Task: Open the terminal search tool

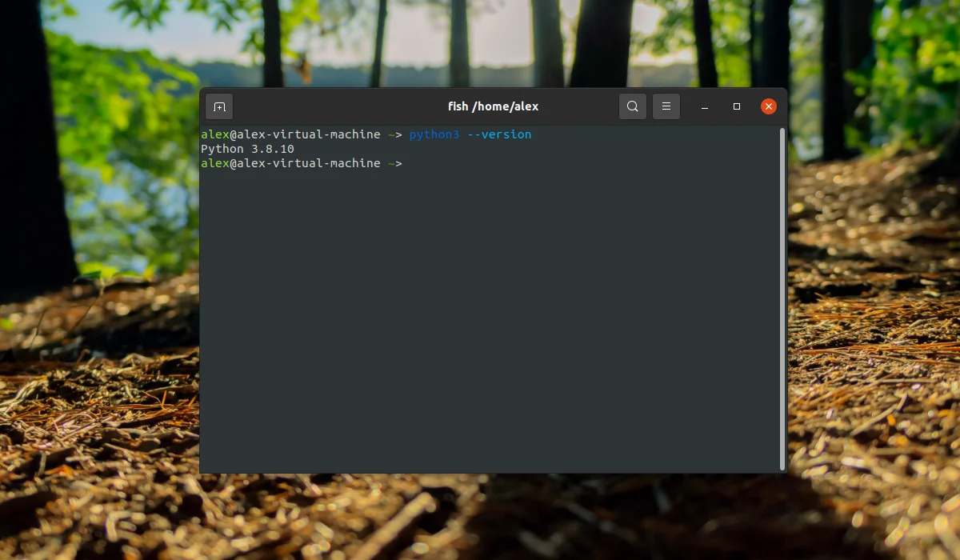Action: [x=632, y=106]
